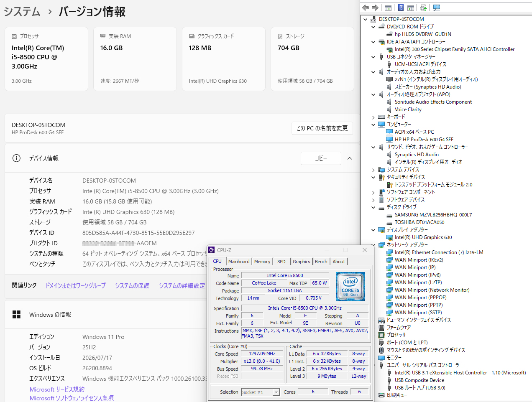Viewport: 532px width, 402px height.
Task: Open the システムの詳細設定 link
Action: click(x=182, y=285)
